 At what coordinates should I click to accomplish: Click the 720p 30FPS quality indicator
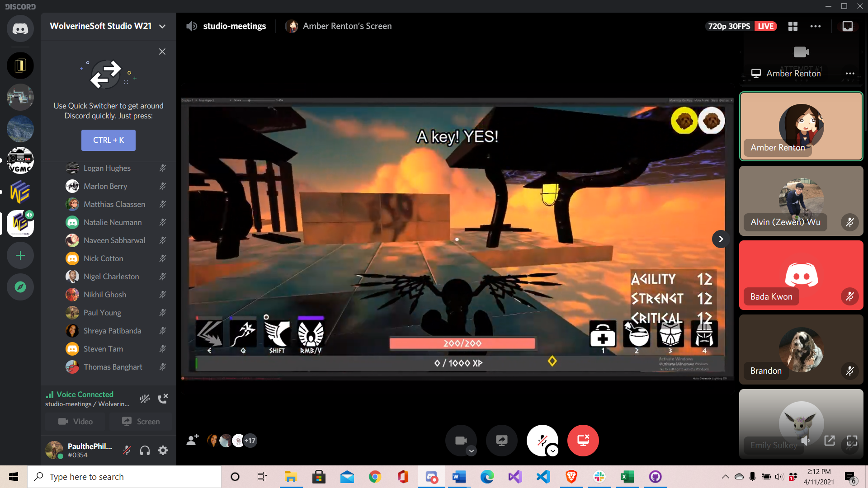(x=729, y=26)
